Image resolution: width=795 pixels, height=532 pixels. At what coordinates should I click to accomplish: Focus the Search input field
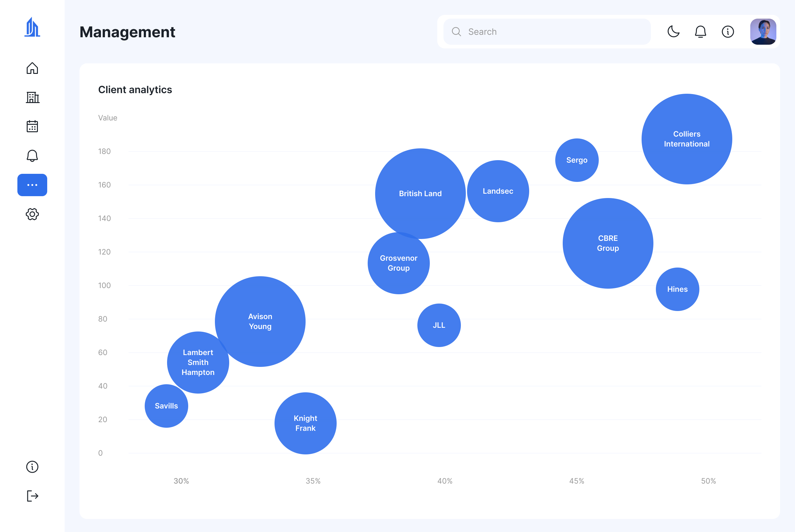click(547, 32)
